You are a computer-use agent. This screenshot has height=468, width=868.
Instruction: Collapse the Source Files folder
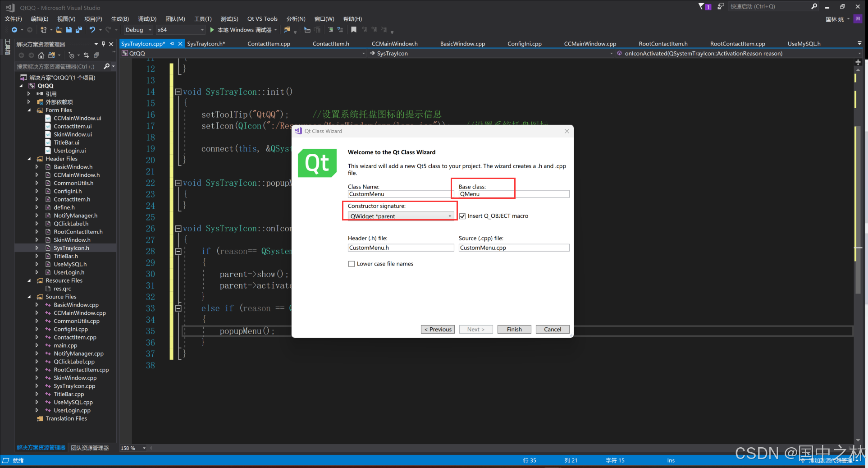29,297
